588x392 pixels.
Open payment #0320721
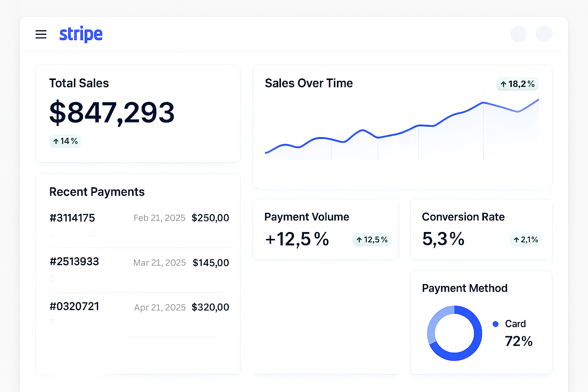coord(74,306)
